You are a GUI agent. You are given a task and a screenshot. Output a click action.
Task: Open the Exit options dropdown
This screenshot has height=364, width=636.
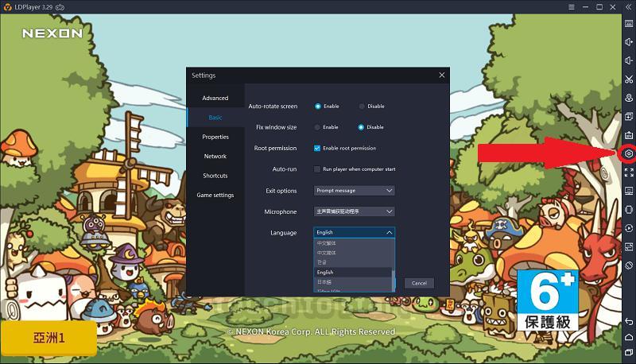click(x=354, y=191)
